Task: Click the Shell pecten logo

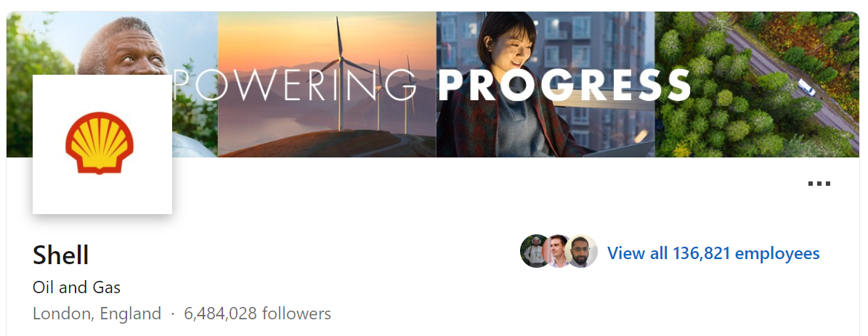Action: click(x=100, y=143)
